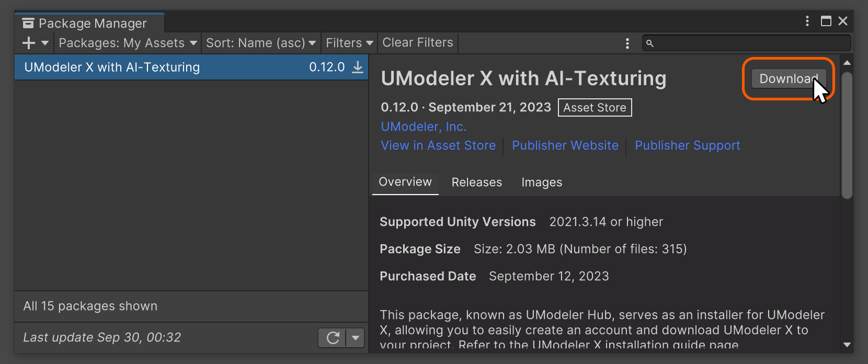Open the toolbar three-dot options menu
Viewport: 868px width, 364px height.
[627, 43]
